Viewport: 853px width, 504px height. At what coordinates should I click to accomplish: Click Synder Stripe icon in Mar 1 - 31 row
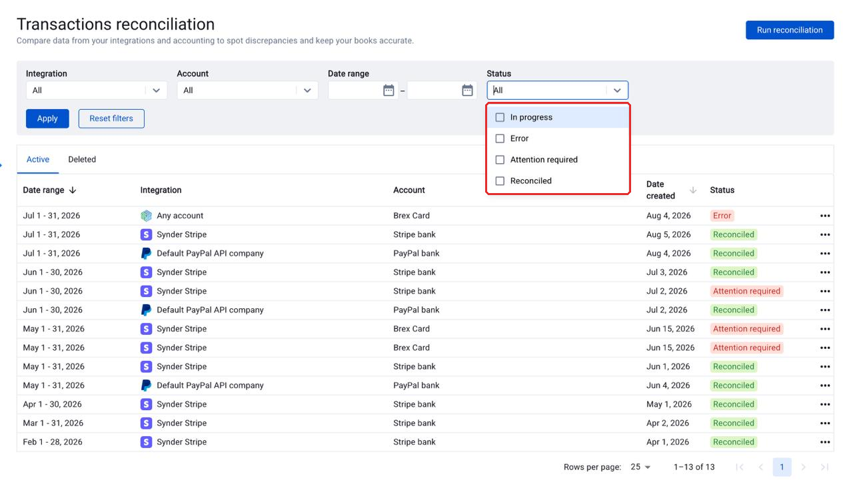tap(146, 423)
